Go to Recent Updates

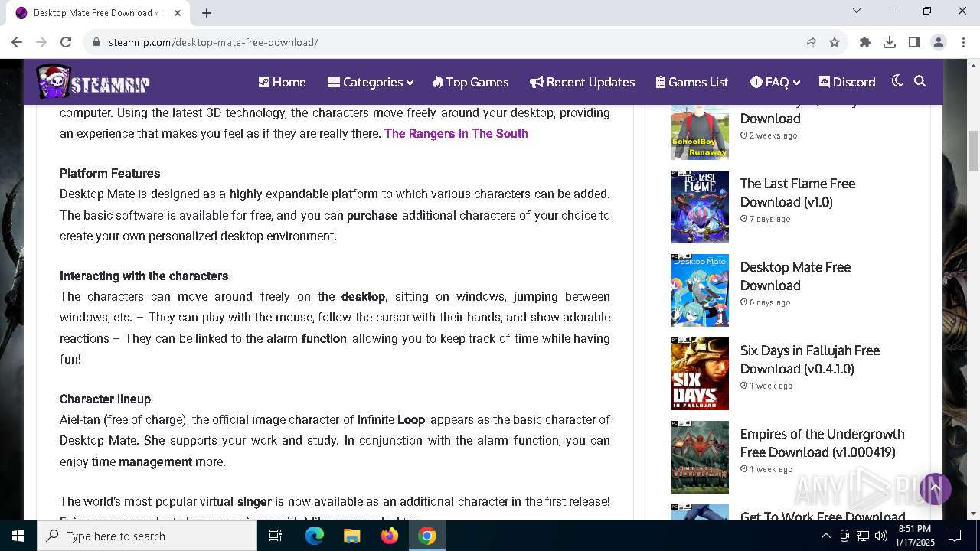pyautogui.click(x=582, y=82)
